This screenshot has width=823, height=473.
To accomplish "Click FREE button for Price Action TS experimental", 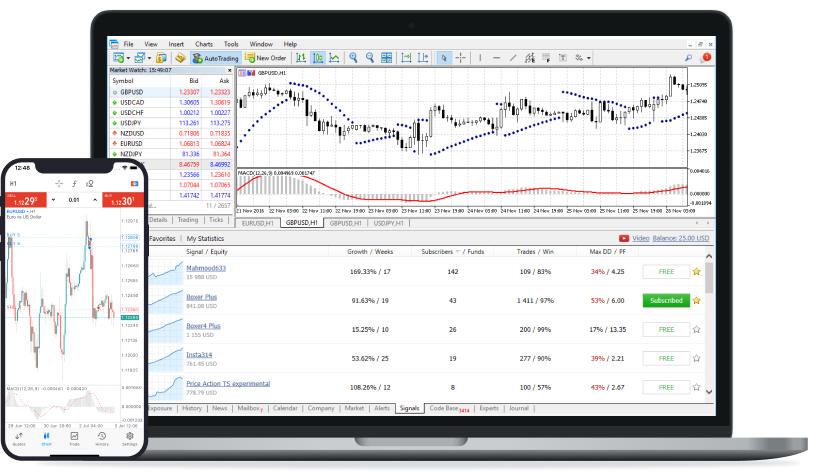I will tap(666, 386).
